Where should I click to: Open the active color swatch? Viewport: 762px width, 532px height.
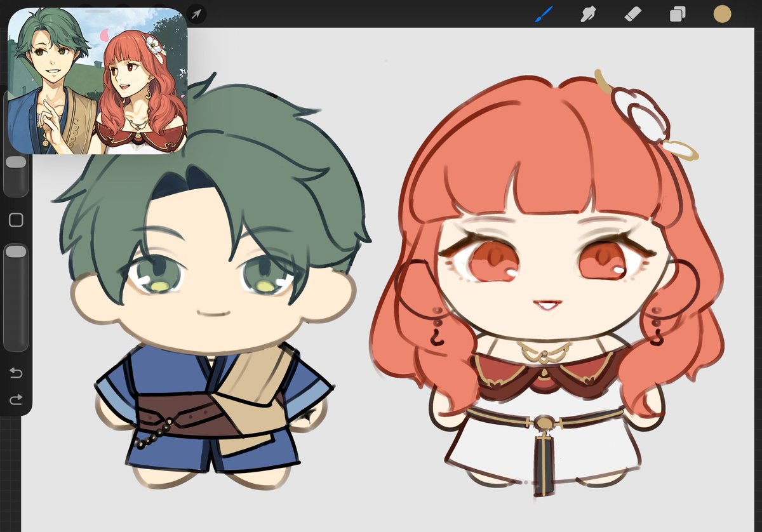click(x=723, y=13)
